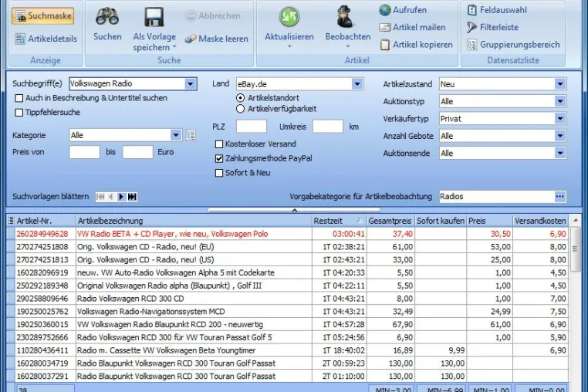This screenshot has height=392, width=588.
Task: Go to next search template
Action: pyautogui.click(x=121, y=197)
